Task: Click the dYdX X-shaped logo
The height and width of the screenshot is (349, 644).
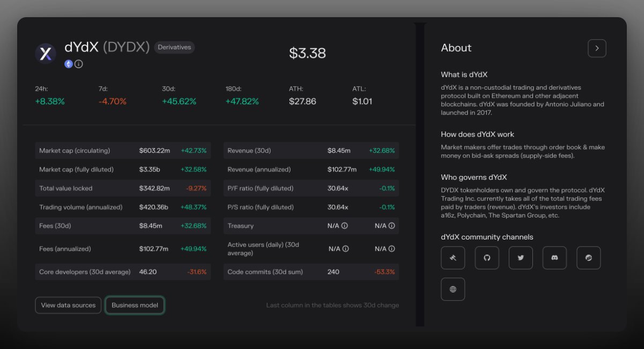Action: point(46,54)
